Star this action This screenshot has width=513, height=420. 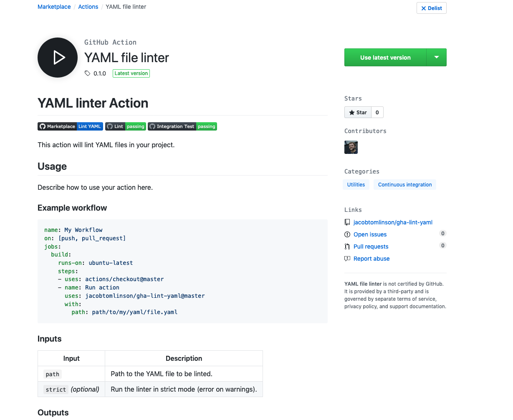tap(358, 113)
